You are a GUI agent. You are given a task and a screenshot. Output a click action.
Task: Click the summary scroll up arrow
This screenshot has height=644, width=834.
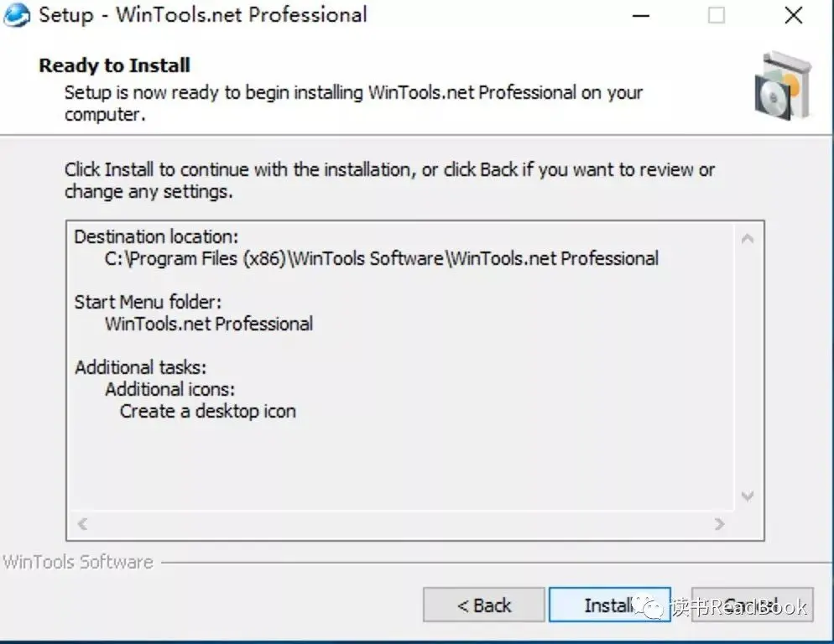[x=748, y=239]
